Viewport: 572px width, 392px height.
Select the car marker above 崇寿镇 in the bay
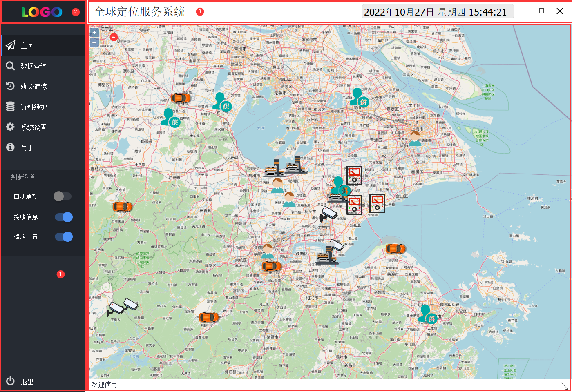395,248
